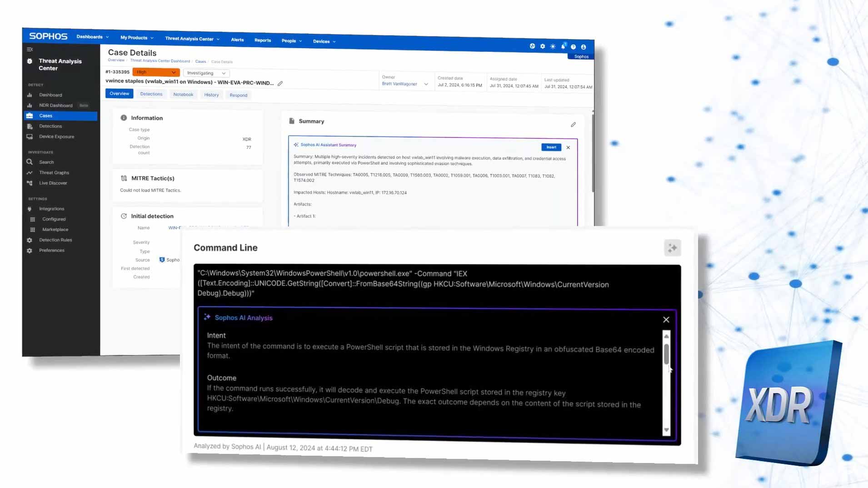Expand the Owner Brett VanWagoner dropdown
Screen dimensions: 868x488
(x=426, y=84)
